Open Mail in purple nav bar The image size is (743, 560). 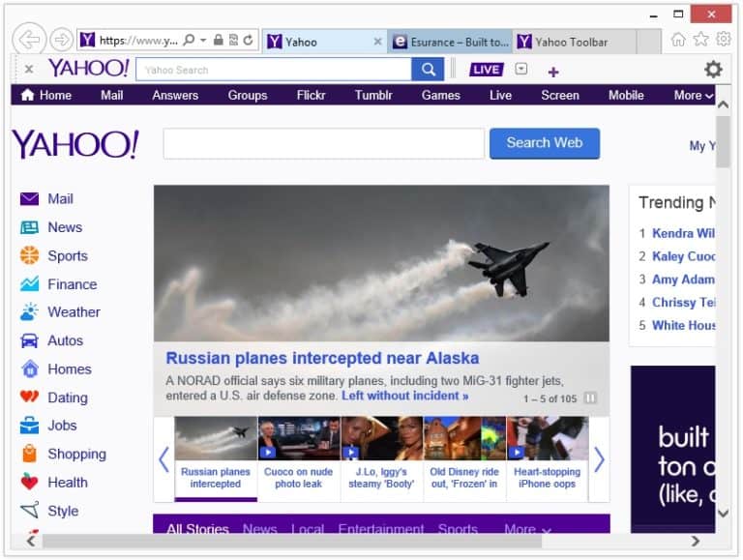pyautogui.click(x=112, y=95)
